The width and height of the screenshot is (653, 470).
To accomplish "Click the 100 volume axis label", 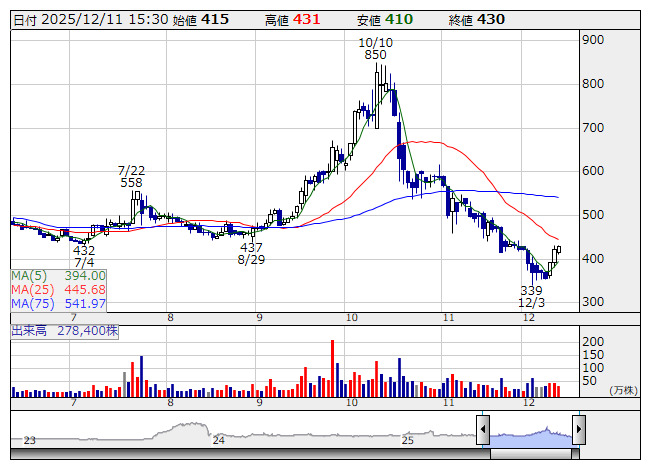I will coord(593,368).
